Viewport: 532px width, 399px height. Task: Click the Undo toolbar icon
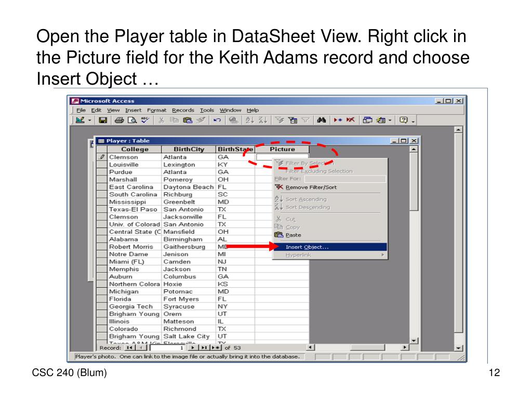pos(217,120)
